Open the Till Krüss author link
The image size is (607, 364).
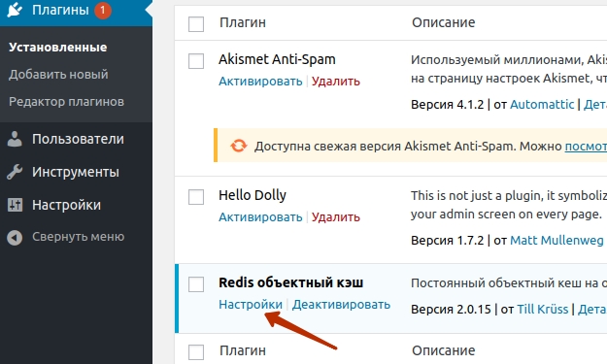coord(543,309)
